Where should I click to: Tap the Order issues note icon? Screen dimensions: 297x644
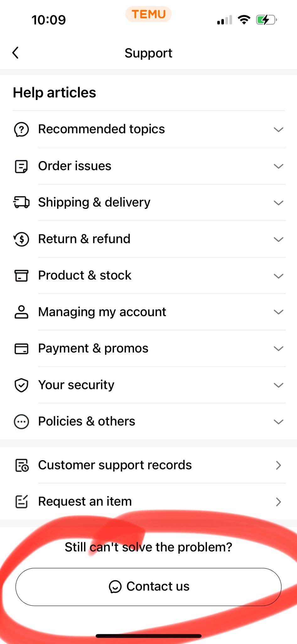[21, 166]
